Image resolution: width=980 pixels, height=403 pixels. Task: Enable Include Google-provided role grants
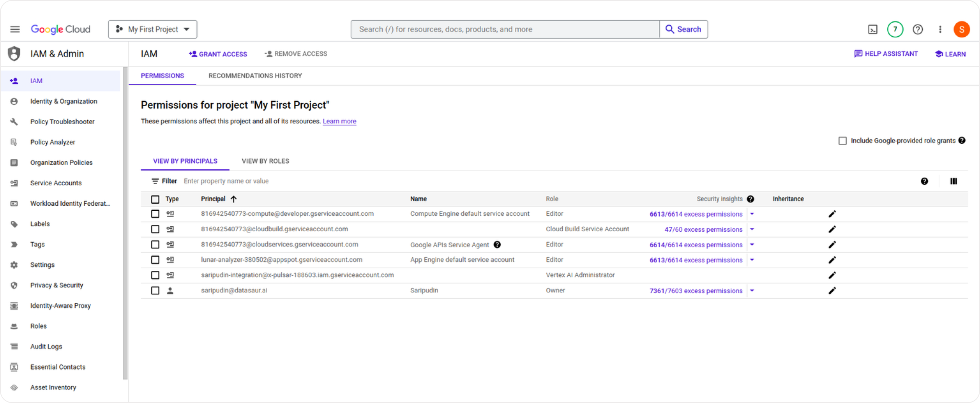[x=842, y=140]
